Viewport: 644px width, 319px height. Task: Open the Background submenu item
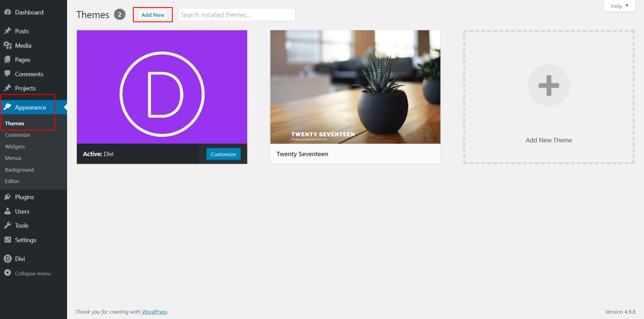tap(19, 170)
